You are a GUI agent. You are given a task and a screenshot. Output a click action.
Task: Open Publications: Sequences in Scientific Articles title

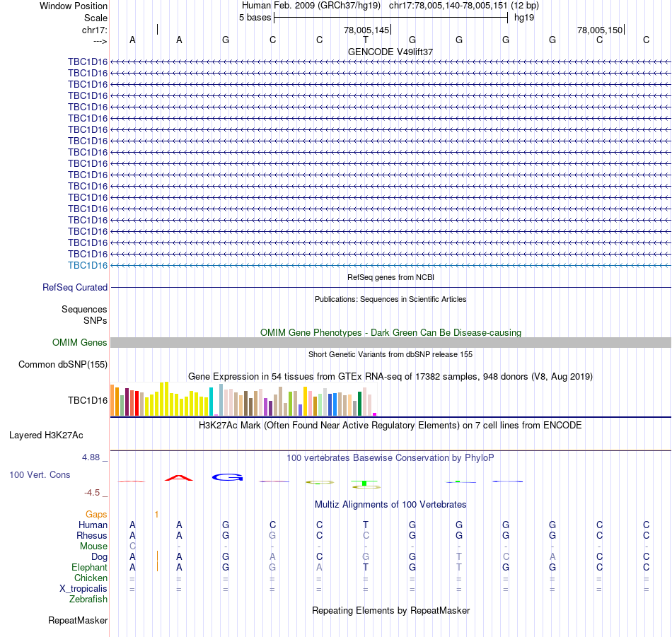tap(390, 299)
